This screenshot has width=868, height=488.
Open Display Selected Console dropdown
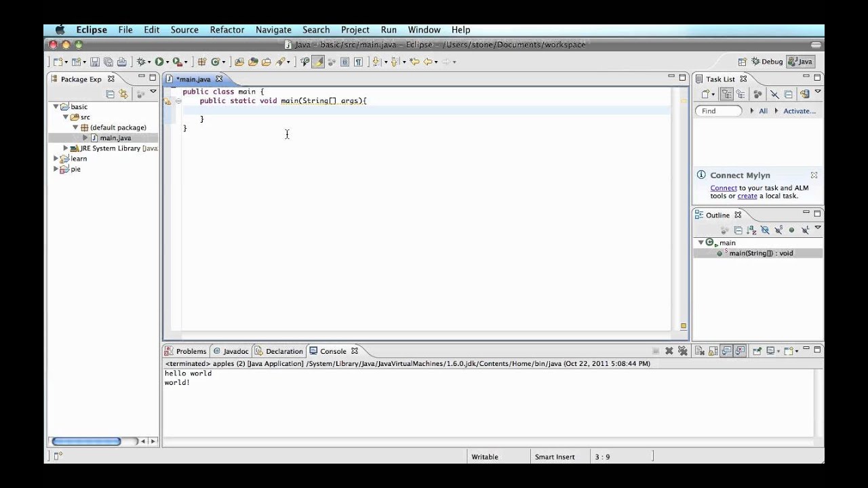click(778, 352)
